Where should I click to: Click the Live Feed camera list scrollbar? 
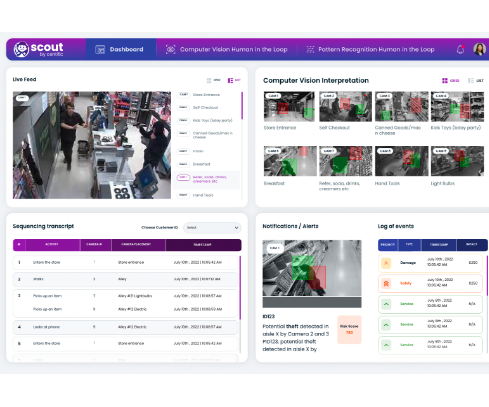pyautogui.click(x=242, y=106)
